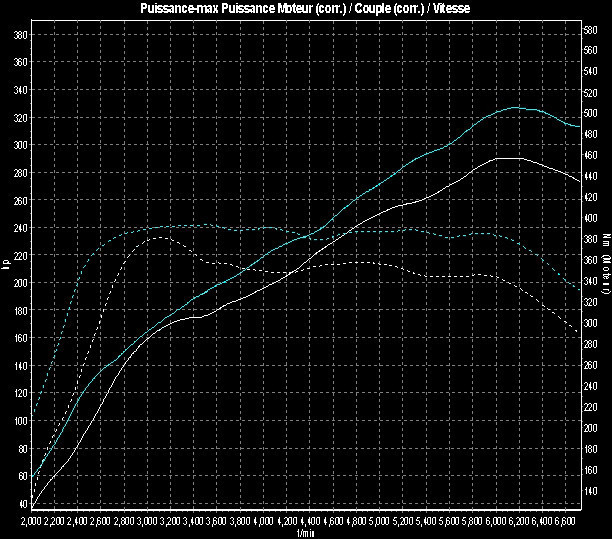
Task: Click the 380 tick on the hp axis
Action: 20,34
